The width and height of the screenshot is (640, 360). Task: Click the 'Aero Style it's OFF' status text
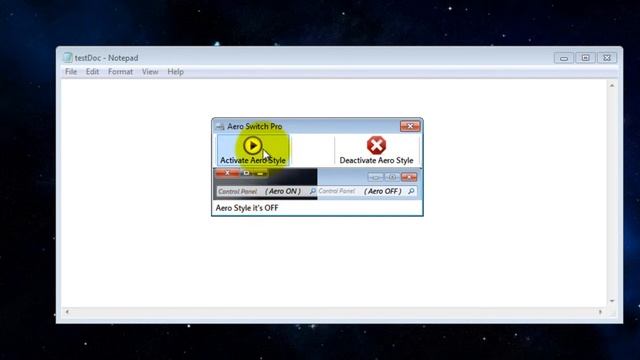pyautogui.click(x=247, y=208)
